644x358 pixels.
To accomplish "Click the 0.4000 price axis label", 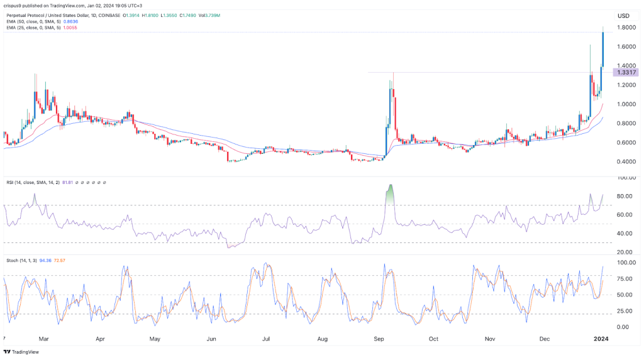I will [x=626, y=161].
